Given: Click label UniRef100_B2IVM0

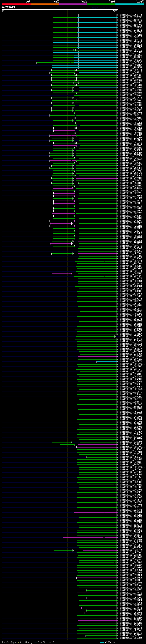Looking at the screenshot, I should (x=131, y=85).
